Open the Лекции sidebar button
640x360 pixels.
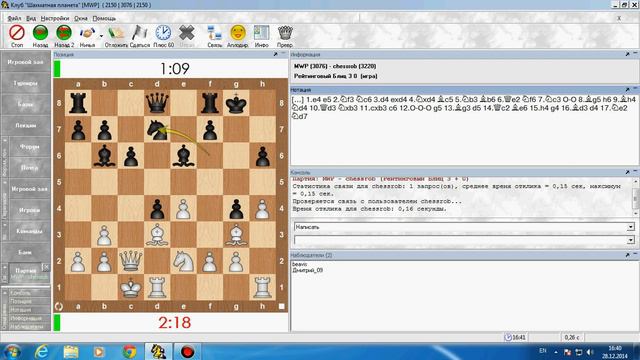(25, 126)
